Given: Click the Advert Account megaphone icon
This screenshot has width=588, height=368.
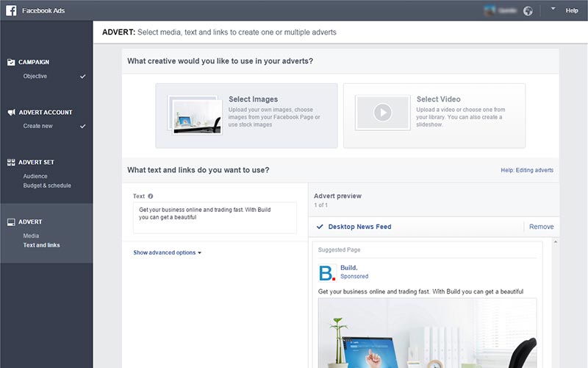Looking at the screenshot, I should pos(11,113).
